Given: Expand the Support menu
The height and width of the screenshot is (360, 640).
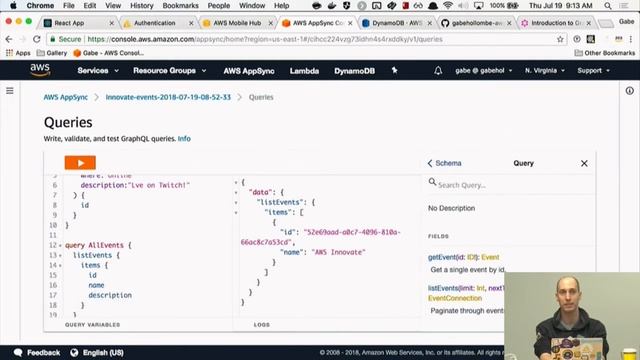Looking at the screenshot, I should pos(593,71).
